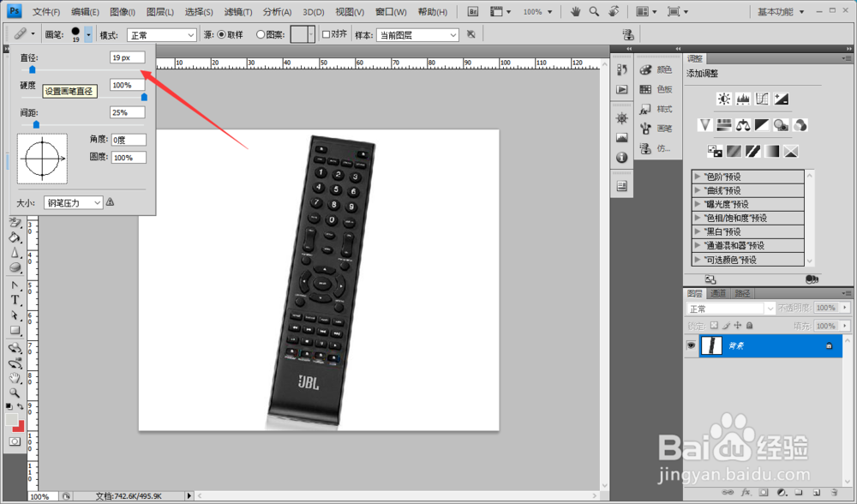Toggle ignore adjustment layers icon beside sample dropdown
The height and width of the screenshot is (504, 857).
point(471,35)
